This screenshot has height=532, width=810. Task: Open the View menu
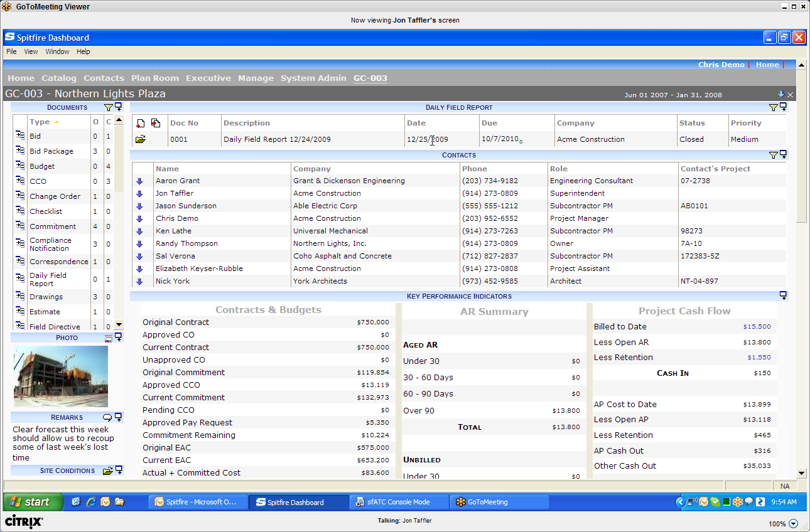(x=31, y=51)
